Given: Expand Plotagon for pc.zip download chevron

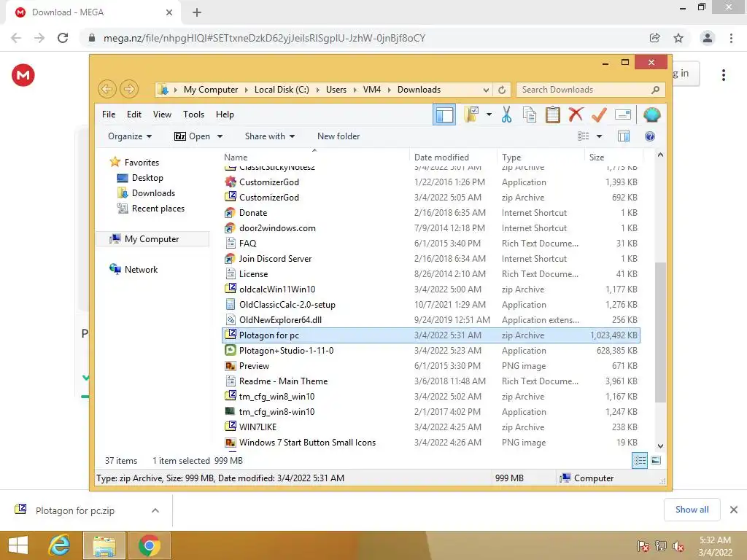Looking at the screenshot, I should (155, 510).
